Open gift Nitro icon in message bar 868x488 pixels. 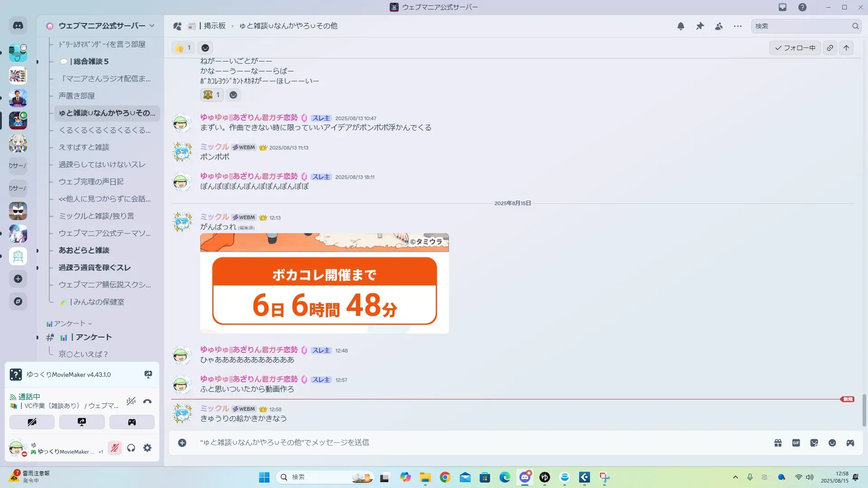tap(778, 443)
